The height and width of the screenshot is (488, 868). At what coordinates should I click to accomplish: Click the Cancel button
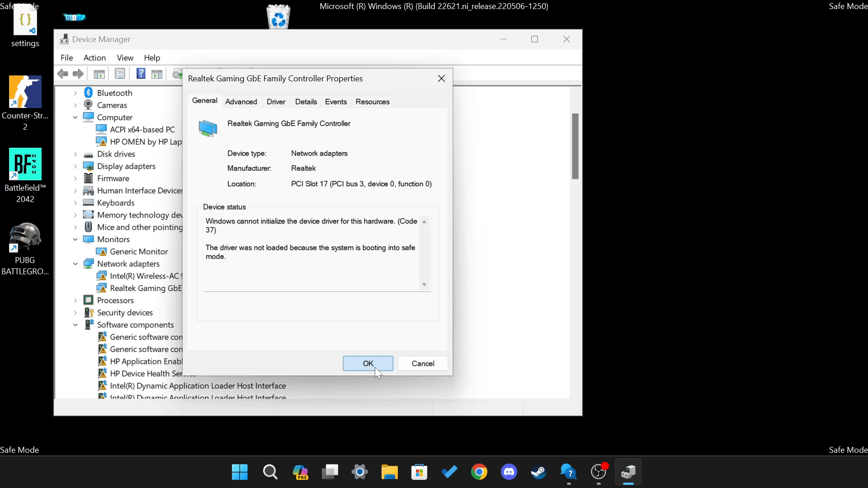click(422, 363)
